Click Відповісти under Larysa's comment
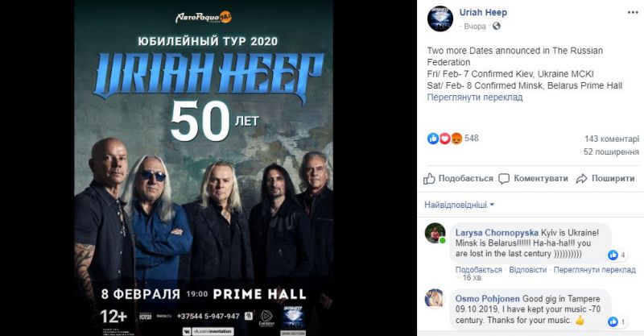 tap(528, 270)
